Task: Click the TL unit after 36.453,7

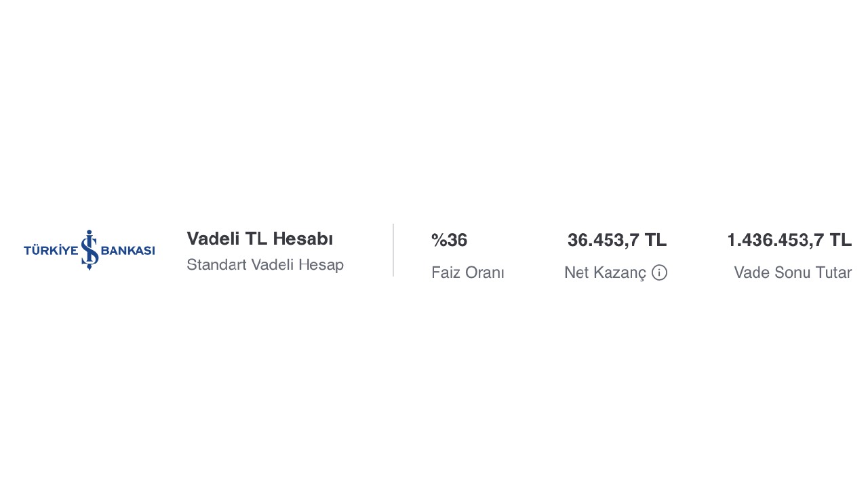Action: (656, 240)
